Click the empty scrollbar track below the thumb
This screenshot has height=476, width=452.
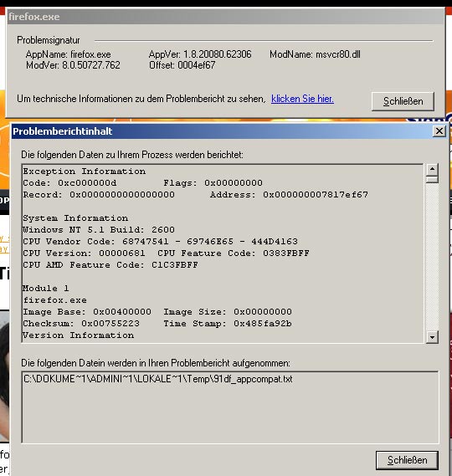[432, 258]
